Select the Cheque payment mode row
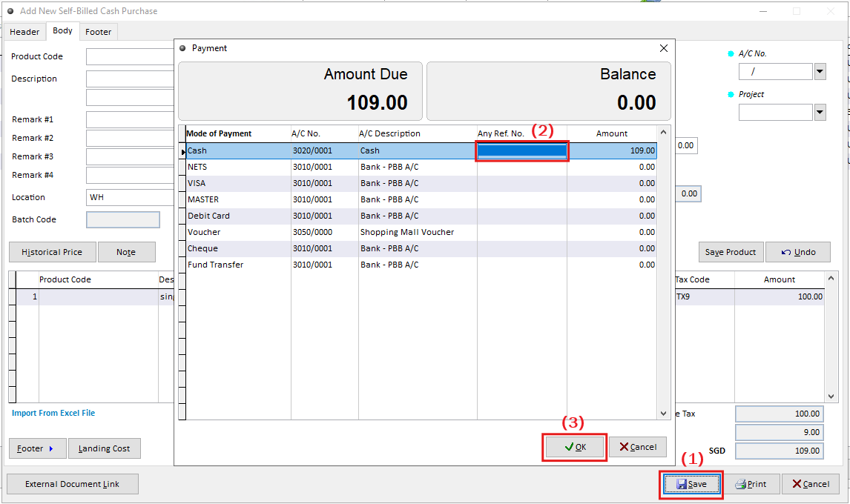The width and height of the screenshot is (850, 504). pos(421,248)
